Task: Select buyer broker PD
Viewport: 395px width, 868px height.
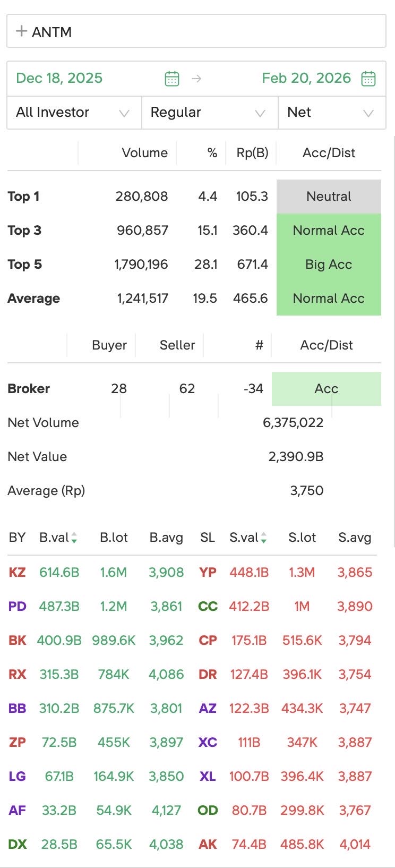Action: pos(18,606)
